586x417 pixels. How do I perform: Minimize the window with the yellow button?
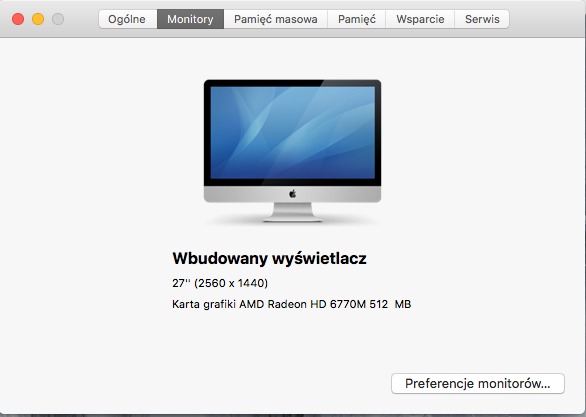pyautogui.click(x=38, y=19)
